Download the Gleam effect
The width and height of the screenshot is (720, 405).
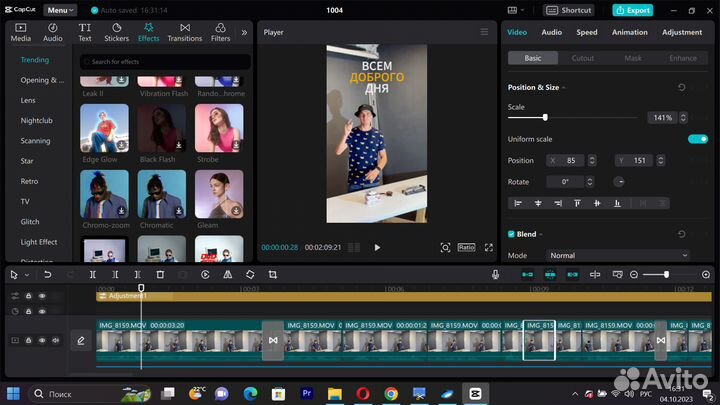tap(236, 211)
